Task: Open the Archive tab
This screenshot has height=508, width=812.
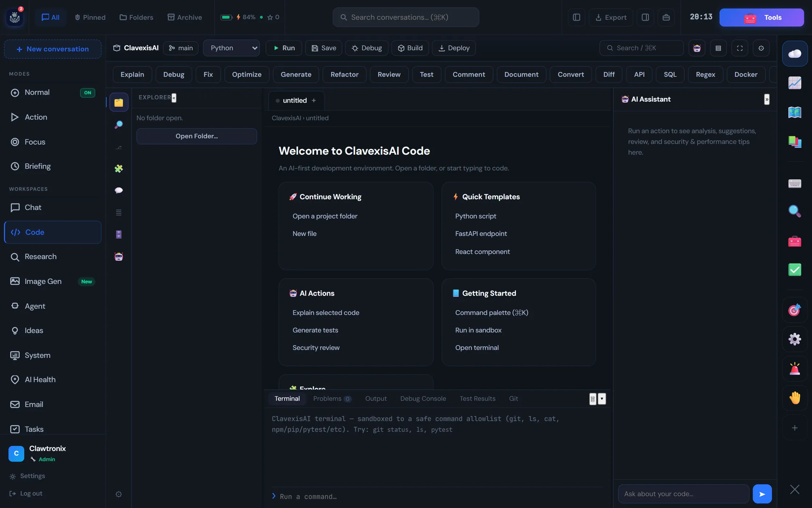Action: click(185, 17)
